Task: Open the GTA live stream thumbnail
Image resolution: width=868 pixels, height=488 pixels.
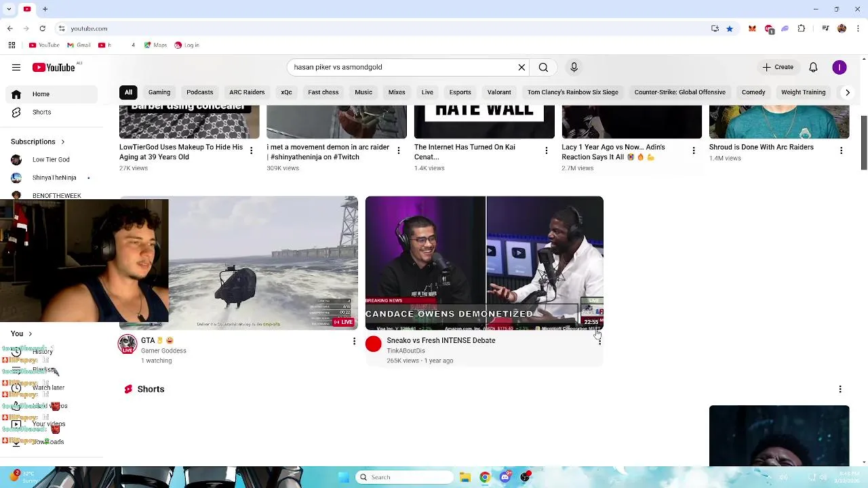Action: [x=263, y=263]
